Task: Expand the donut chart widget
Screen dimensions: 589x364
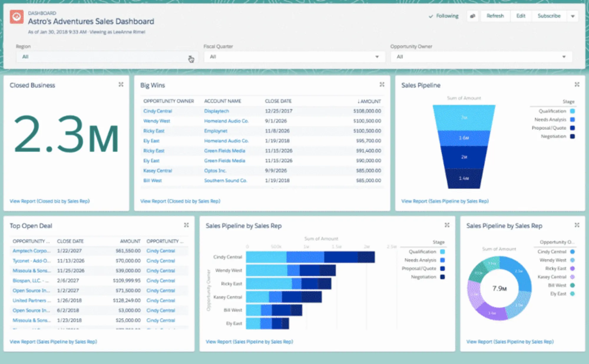Action: coord(577,225)
